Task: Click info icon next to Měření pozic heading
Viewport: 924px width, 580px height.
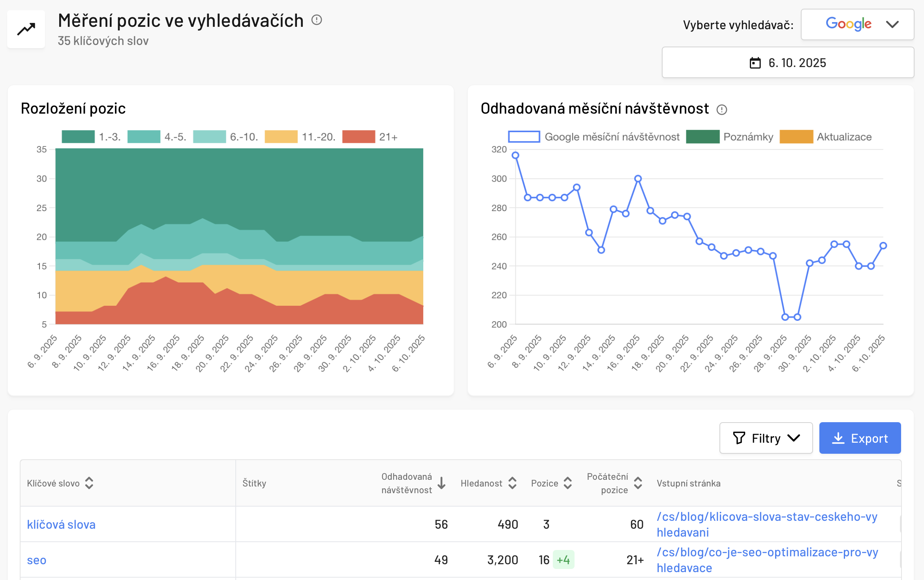Action: click(x=317, y=20)
